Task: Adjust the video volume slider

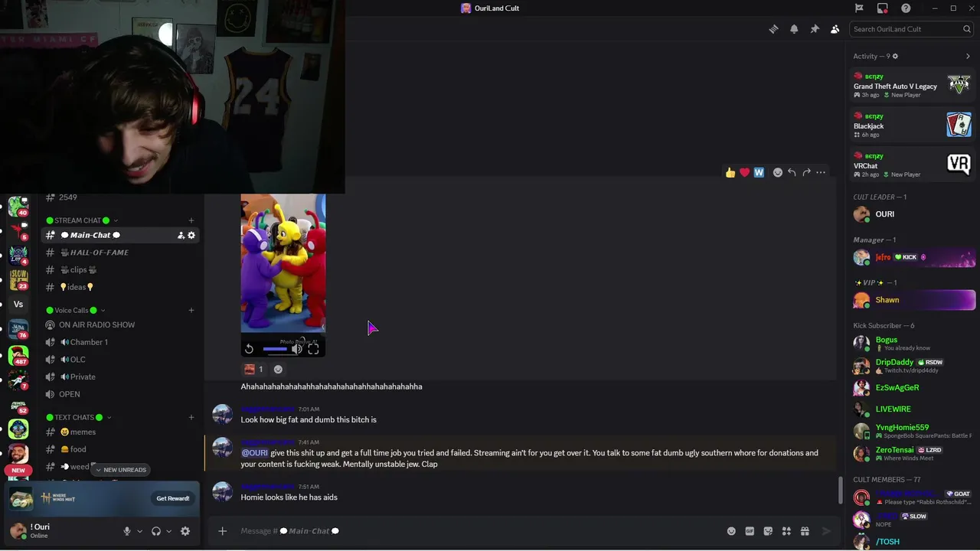Action: (x=275, y=349)
